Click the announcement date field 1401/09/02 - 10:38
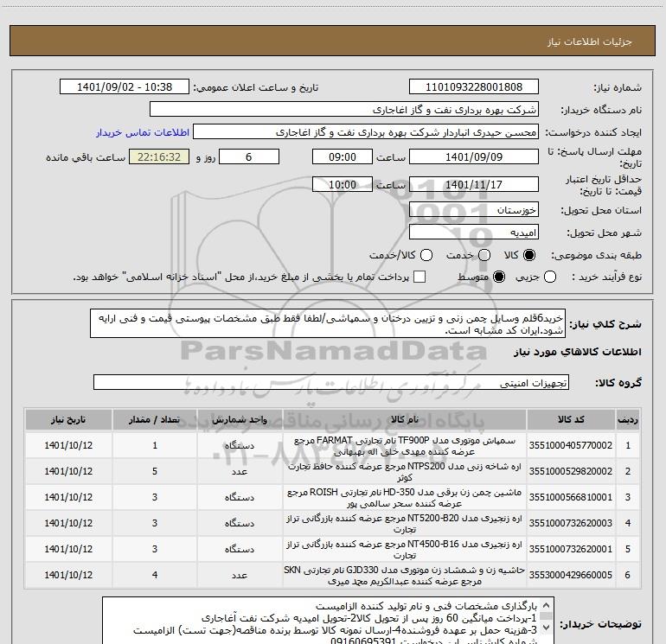This screenshot has height=644, width=666. tap(125, 87)
